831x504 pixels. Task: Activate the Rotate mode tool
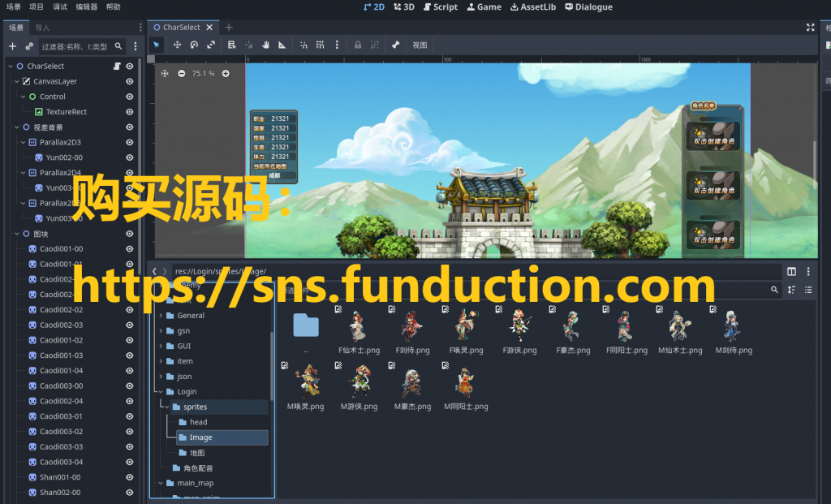(194, 45)
